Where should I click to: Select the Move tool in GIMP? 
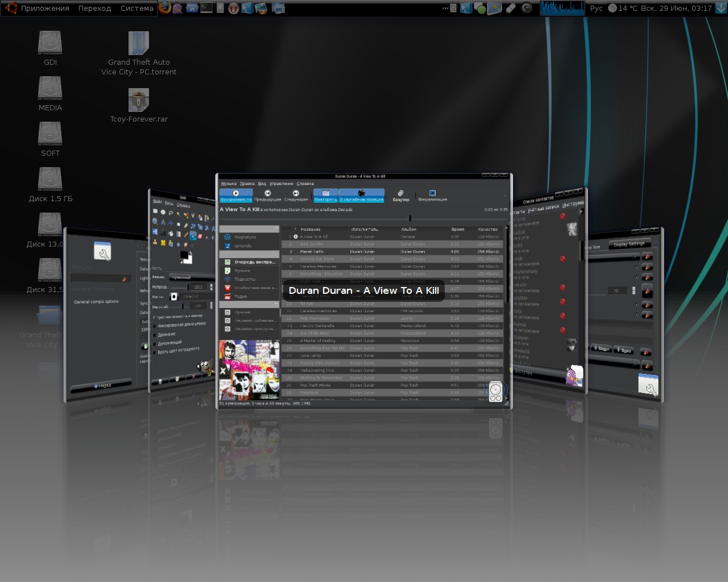tap(171, 223)
